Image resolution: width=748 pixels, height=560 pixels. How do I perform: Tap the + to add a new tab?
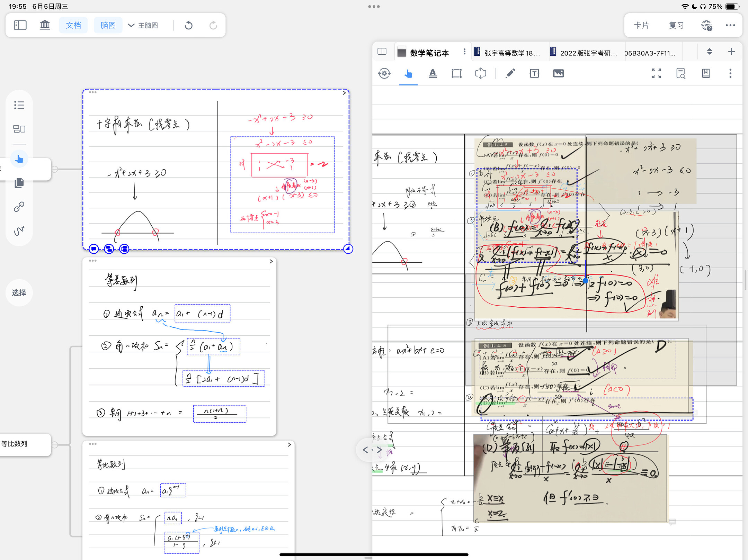[731, 51]
